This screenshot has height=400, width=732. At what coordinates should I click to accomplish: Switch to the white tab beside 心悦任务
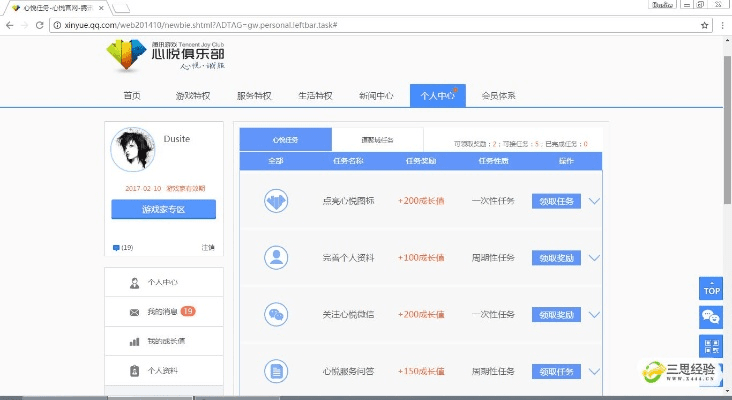[x=378, y=140]
